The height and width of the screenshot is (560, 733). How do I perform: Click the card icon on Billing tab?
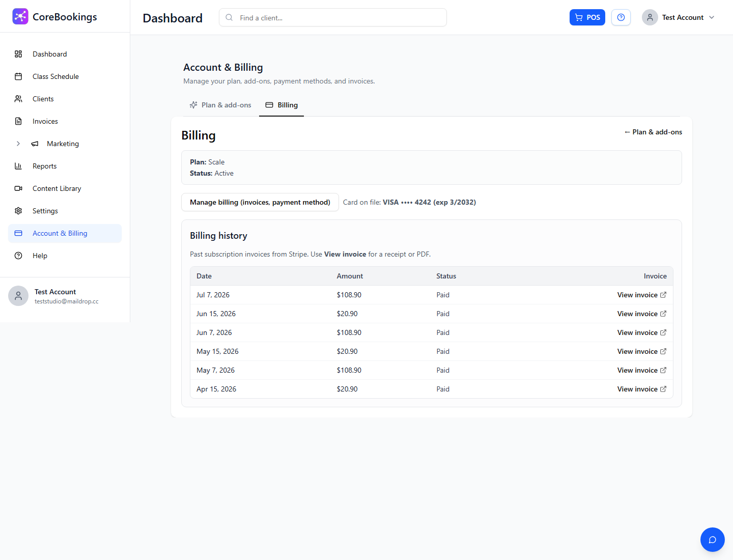tap(269, 105)
